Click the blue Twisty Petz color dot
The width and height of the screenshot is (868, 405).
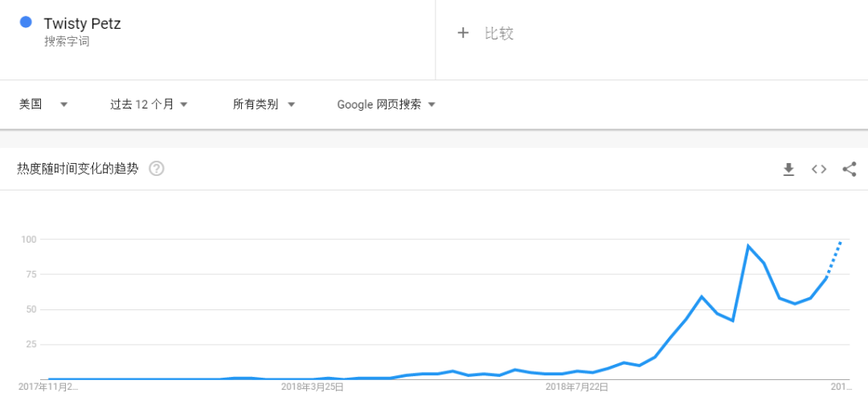pyautogui.click(x=26, y=23)
